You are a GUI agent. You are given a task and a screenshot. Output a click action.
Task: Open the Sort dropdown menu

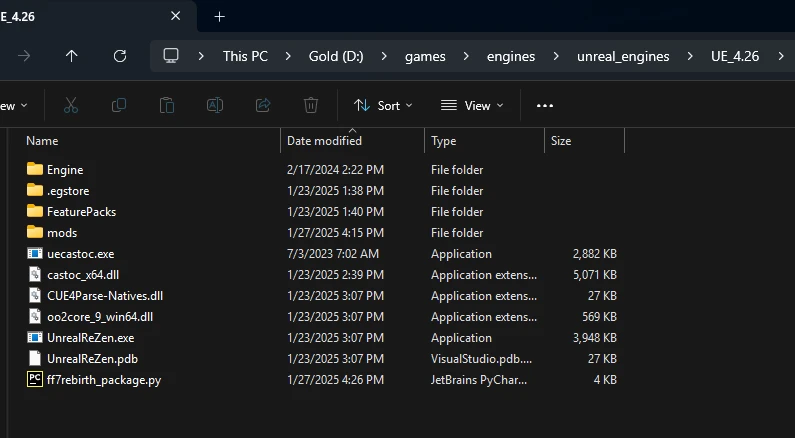click(383, 105)
